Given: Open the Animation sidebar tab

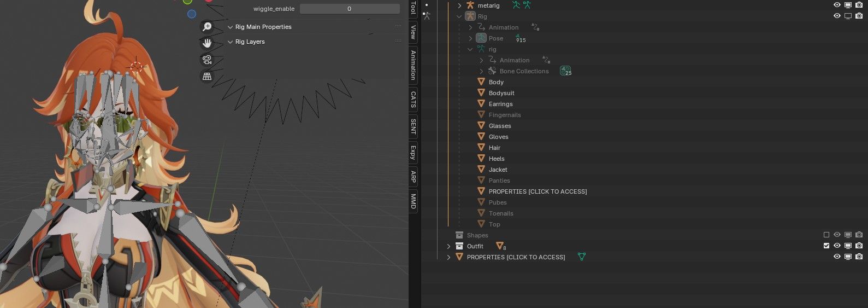Looking at the screenshot, I should (x=414, y=65).
